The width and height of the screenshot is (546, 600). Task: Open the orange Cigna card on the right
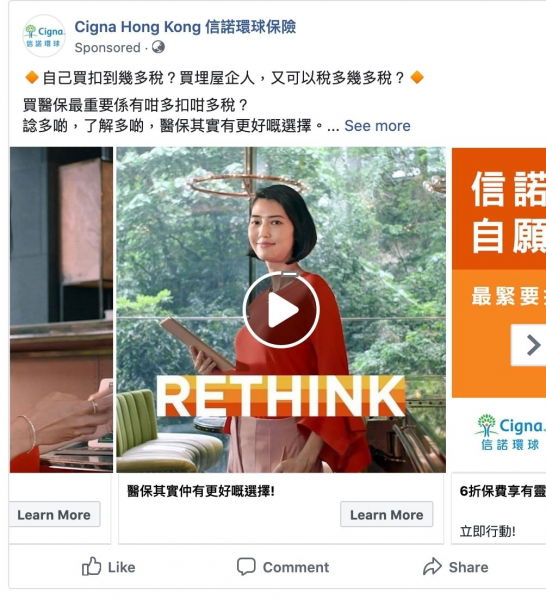pos(499,310)
